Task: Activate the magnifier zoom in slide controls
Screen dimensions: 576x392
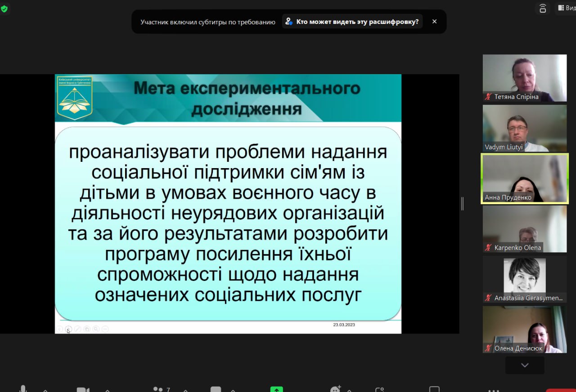Action: 96,329
